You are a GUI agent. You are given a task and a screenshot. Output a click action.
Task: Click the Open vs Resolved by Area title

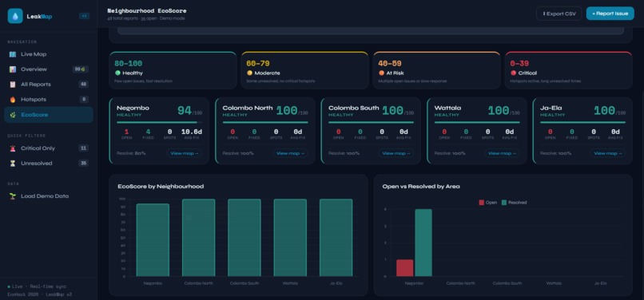click(421, 187)
